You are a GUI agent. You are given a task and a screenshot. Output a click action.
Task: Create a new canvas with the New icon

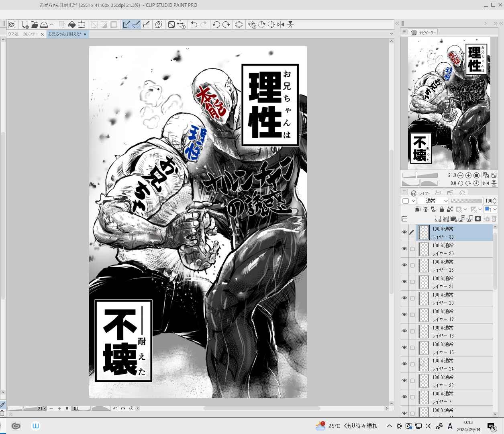(x=25, y=25)
